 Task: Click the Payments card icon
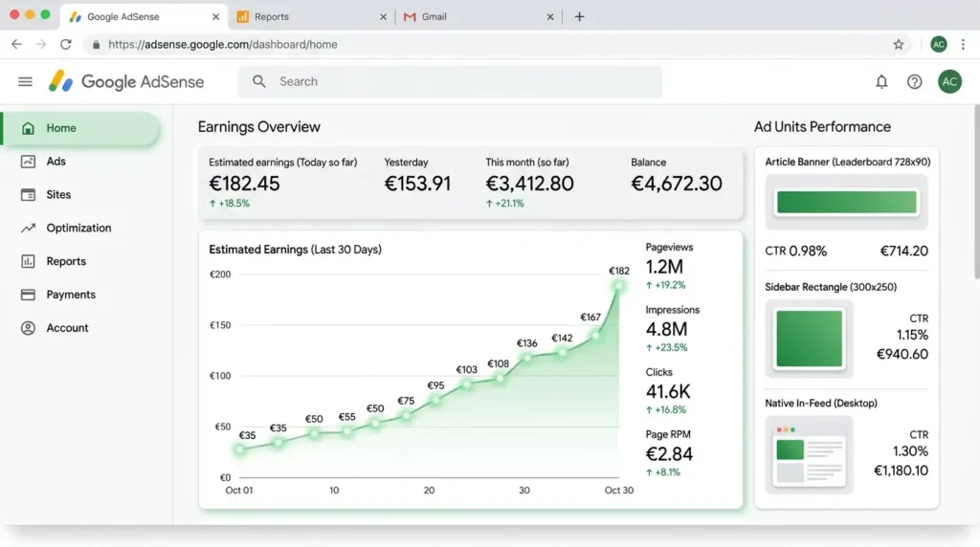pos(28,295)
